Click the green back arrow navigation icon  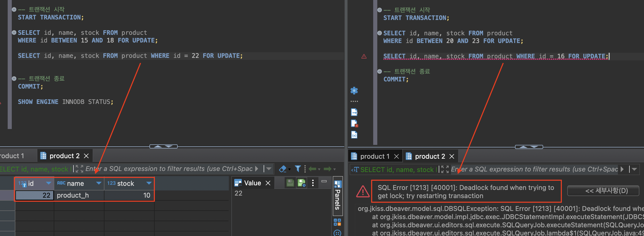(313, 169)
